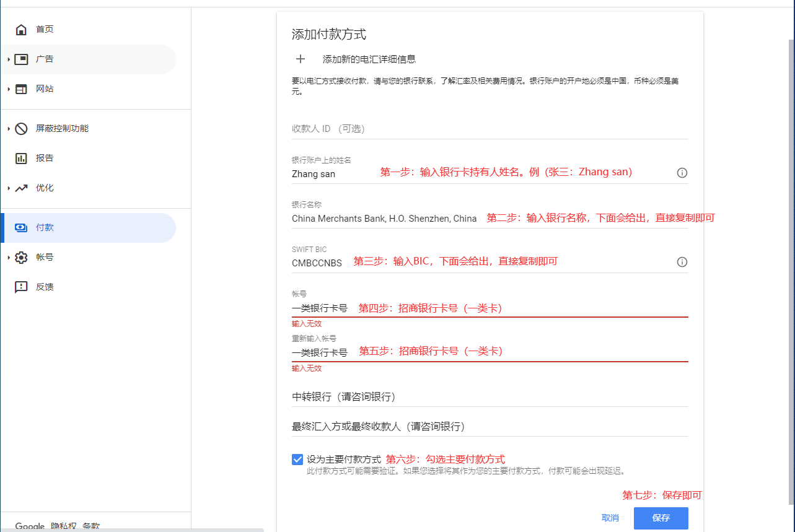The height and width of the screenshot is (532, 795).
Task: Click the Account gear icon
Action: [x=21, y=258]
